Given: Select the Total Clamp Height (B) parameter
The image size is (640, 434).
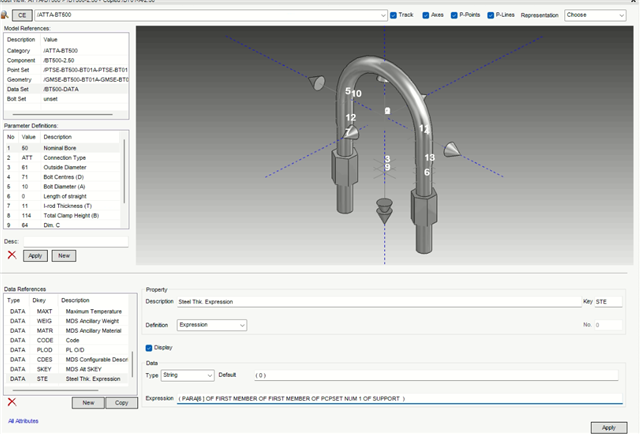Looking at the screenshot, I should [62, 216].
